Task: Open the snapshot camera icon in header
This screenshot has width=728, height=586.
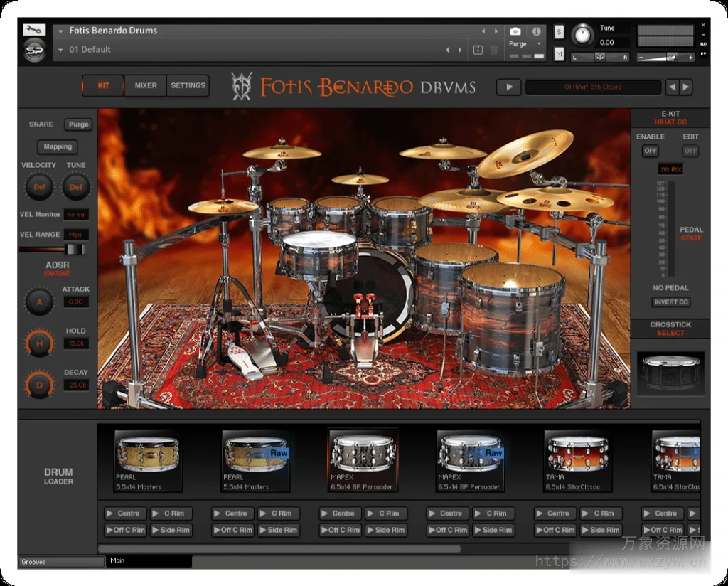Action: (x=515, y=30)
